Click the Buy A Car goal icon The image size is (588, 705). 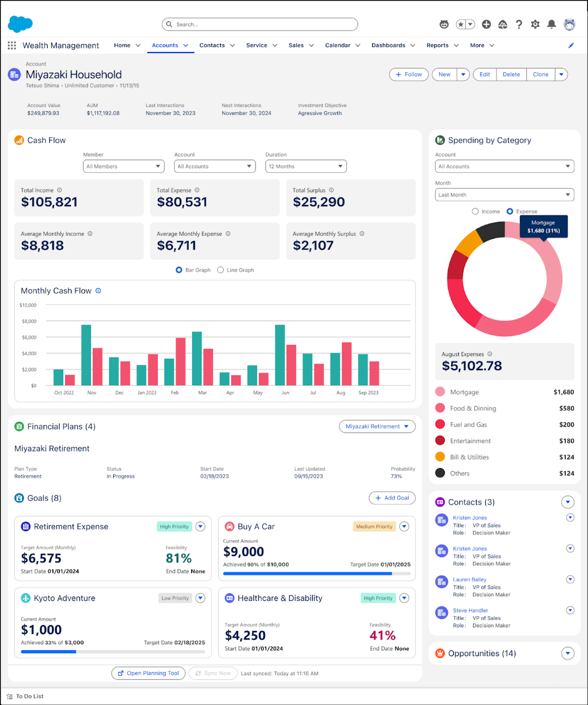(x=229, y=527)
